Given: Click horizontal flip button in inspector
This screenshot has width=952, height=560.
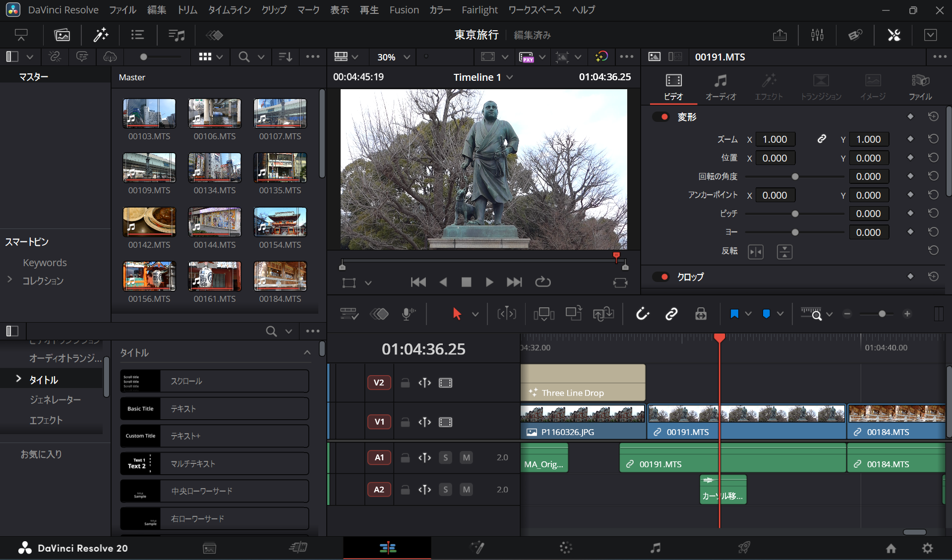Looking at the screenshot, I should 756,252.
